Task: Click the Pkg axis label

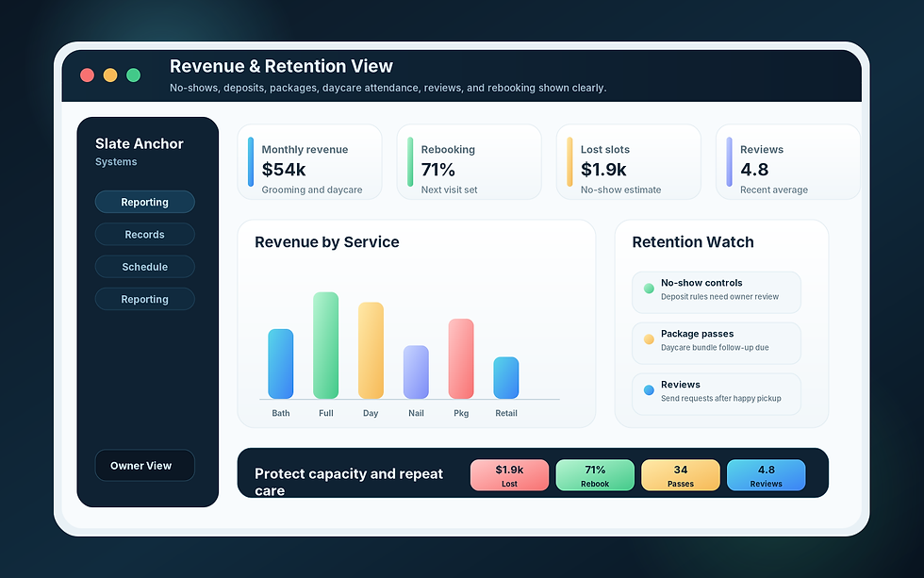Action: click(x=461, y=413)
